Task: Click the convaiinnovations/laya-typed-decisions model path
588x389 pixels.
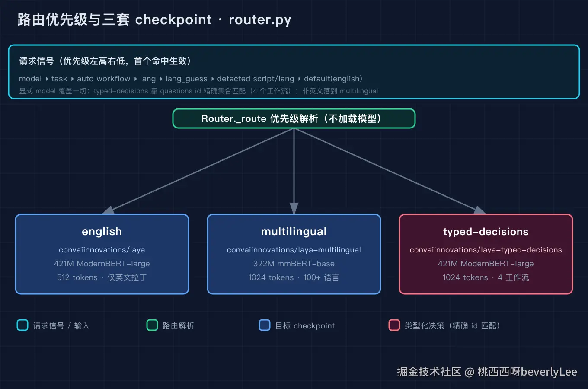Action: coord(486,250)
